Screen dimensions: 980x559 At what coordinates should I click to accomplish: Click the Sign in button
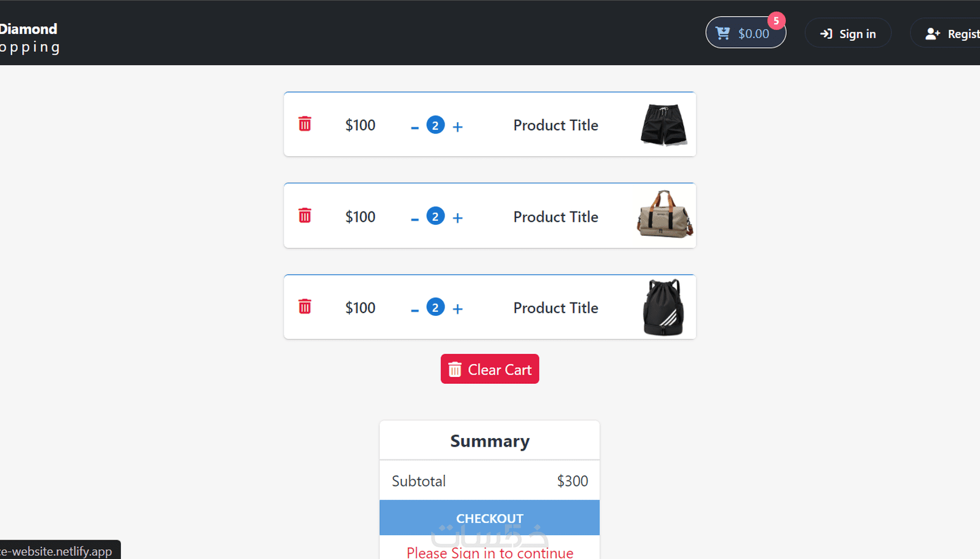[848, 33]
